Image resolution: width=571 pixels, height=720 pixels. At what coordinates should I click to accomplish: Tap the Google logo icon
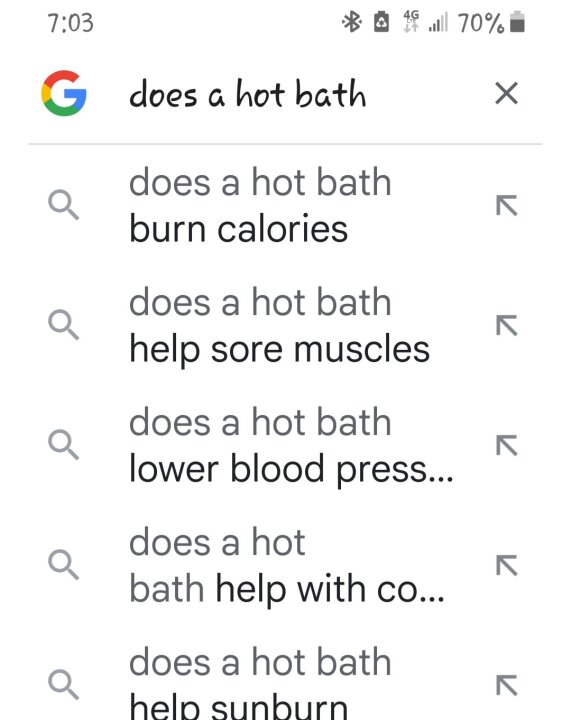pos(64,93)
